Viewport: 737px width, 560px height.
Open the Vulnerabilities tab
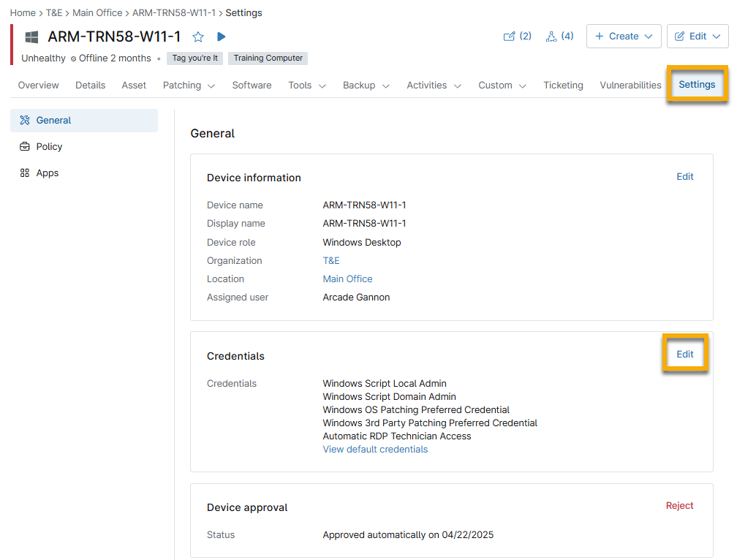[x=630, y=85]
